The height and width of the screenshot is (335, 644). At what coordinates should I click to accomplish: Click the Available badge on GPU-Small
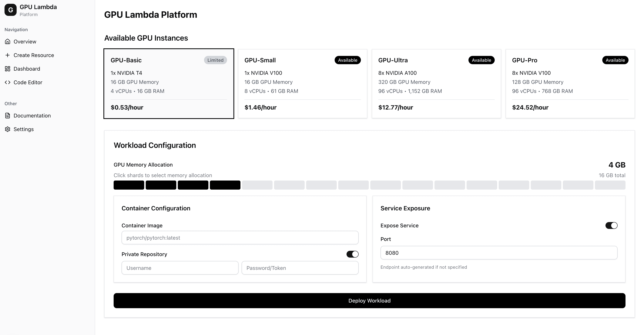[x=347, y=60]
